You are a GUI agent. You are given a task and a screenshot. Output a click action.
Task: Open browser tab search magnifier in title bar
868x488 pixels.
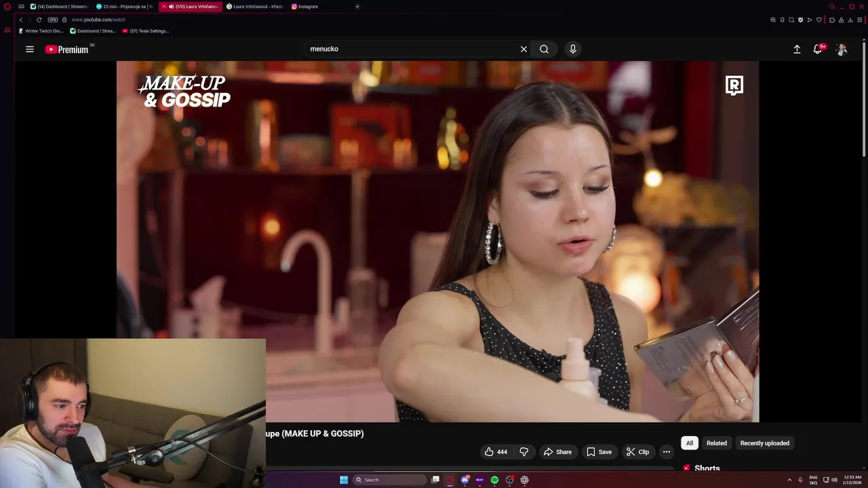tap(832, 7)
